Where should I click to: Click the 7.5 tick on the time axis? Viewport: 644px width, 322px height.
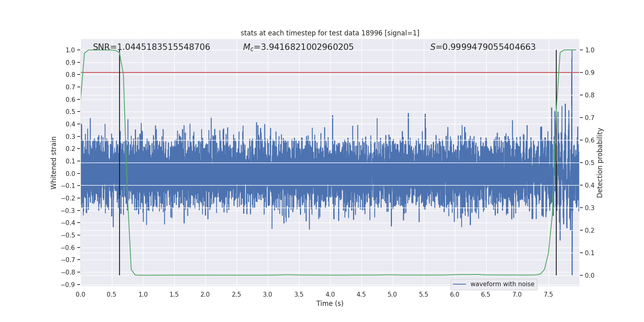(548, 294)
